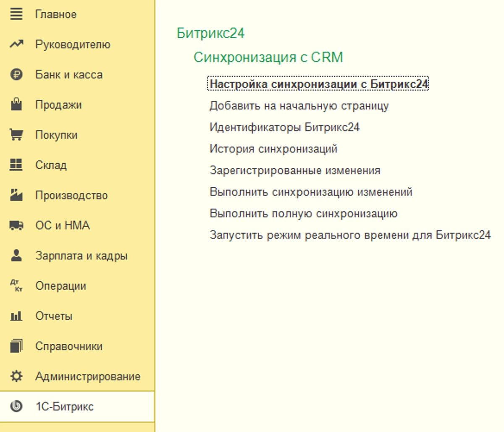504x432 pixels.
Task: Click the shopping bag icon for Продажи
Action: [x=16, y=105]
